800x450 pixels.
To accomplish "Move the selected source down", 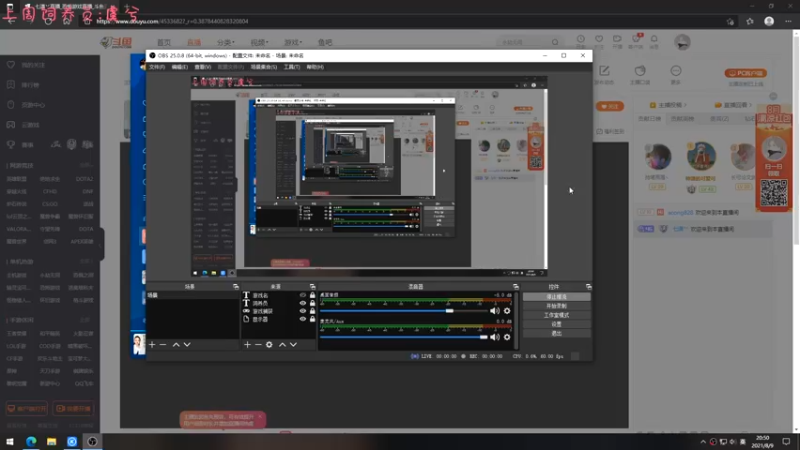I will [x=293, y=345].
